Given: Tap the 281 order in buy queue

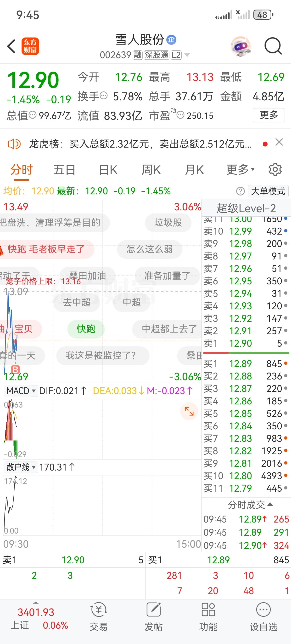Looking at the screenshot, I should click(x=174, y=575).
